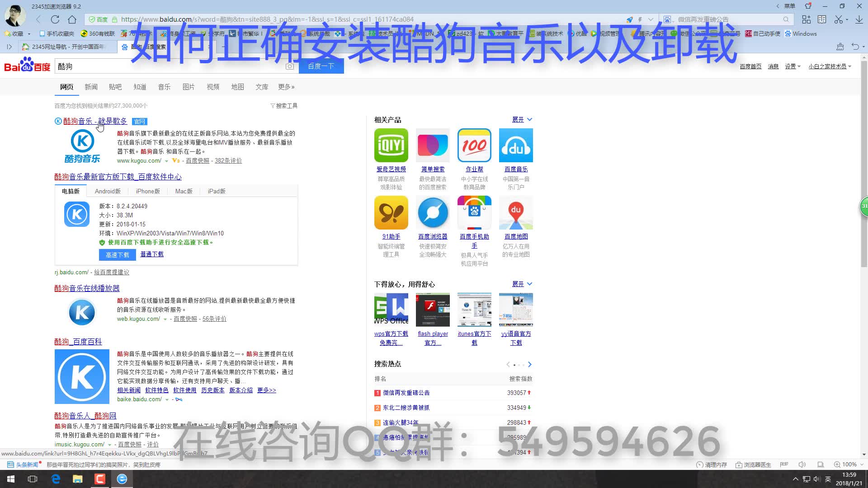The height and width of the screenshot is (488, 868).
Task: Open the 百度地图 app icon
Action: click(516, 212)
